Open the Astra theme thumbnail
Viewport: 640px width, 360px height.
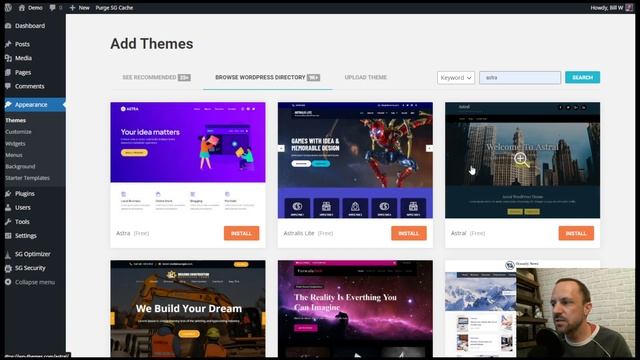[x=188, y=160]
